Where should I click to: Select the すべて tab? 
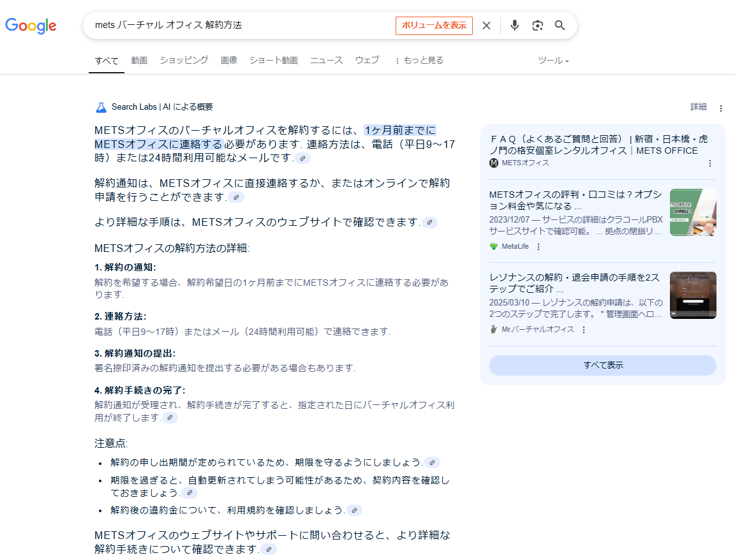pyautogui.click(x=107, y=61)
